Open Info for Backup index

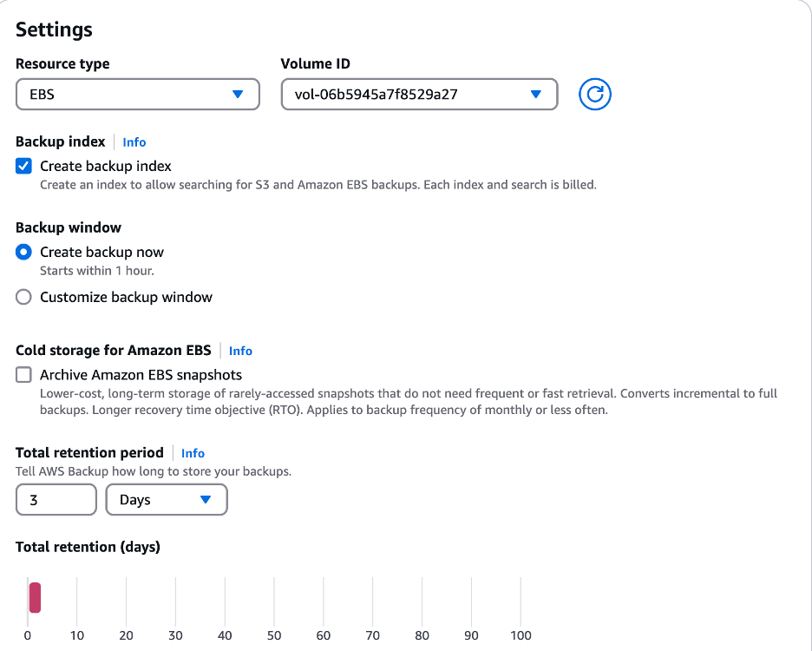(134, 141)
